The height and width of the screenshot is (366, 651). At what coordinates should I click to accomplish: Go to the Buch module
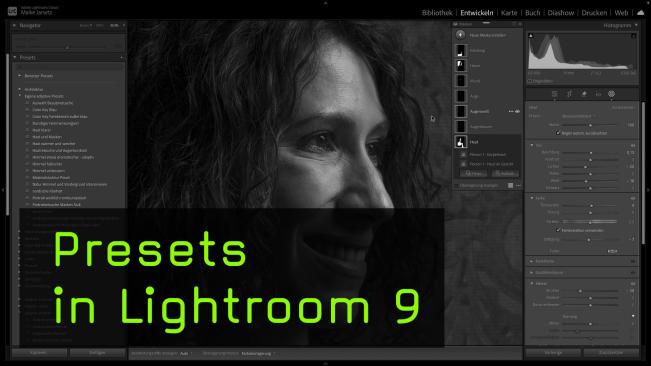[533, 13]
